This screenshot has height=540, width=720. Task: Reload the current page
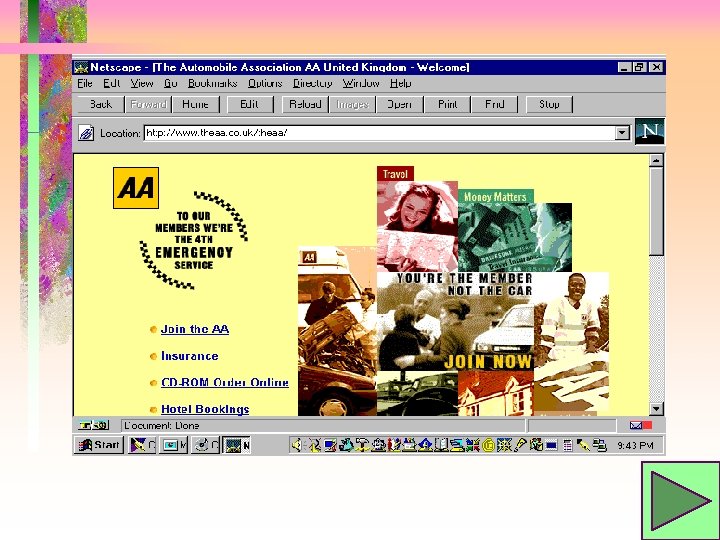305,104
